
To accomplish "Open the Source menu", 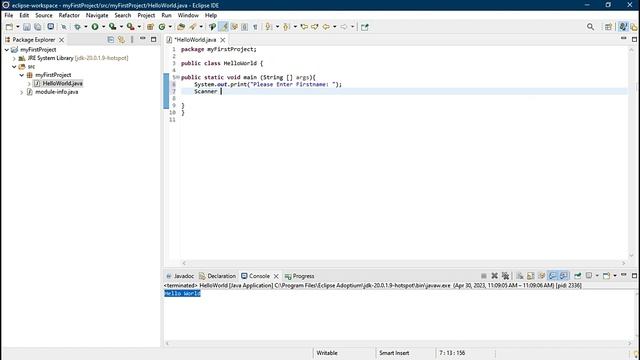I will 44,15.
